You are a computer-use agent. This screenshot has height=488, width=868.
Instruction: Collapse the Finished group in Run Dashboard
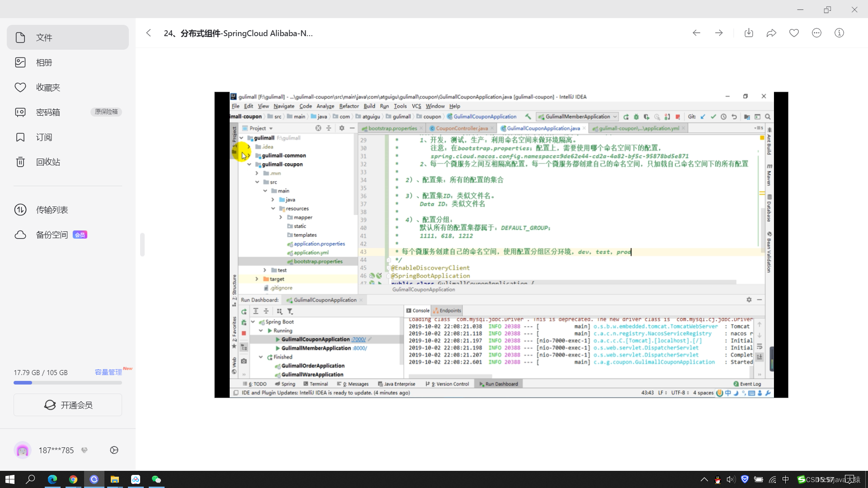point(261,357)
